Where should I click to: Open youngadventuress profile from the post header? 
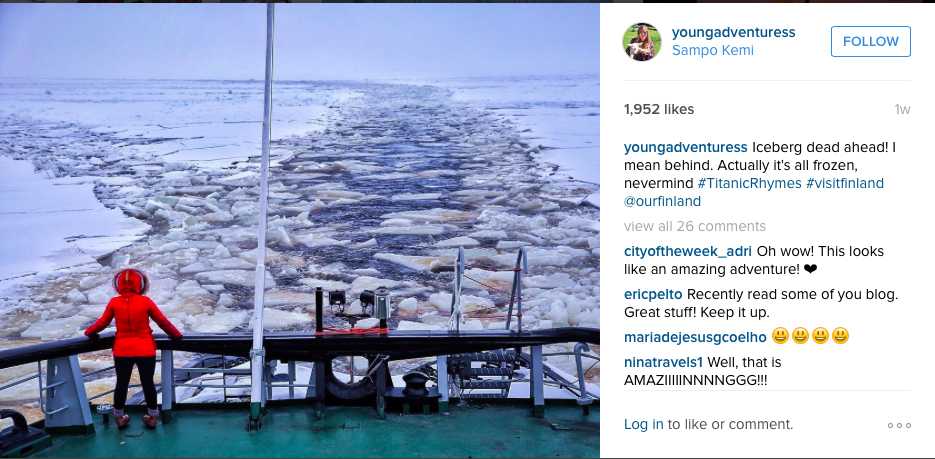(x=734, y=32)
